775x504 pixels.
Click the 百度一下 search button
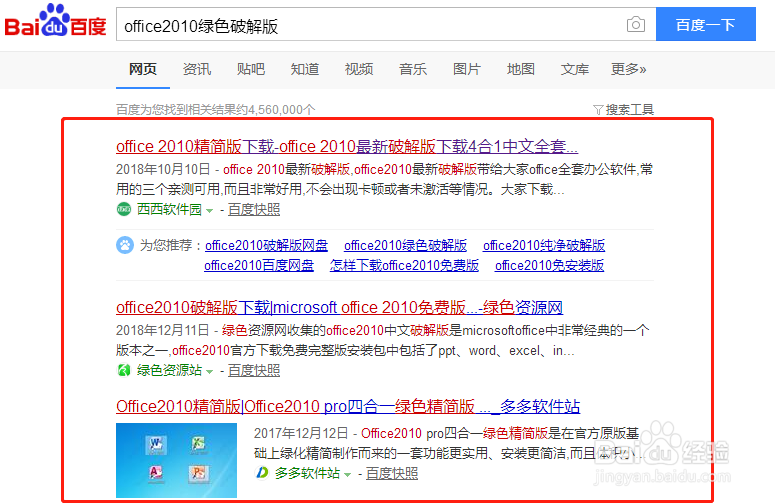[x=706, y=24]
